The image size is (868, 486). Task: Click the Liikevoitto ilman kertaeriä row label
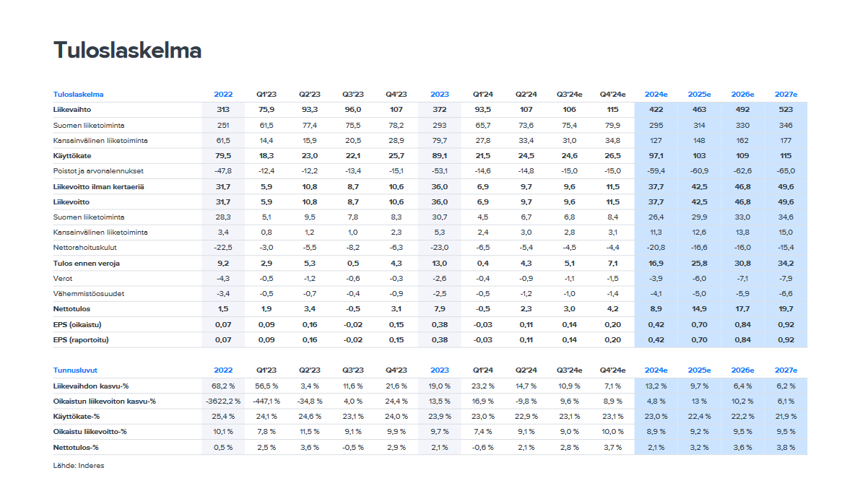(x=99, y=186)
